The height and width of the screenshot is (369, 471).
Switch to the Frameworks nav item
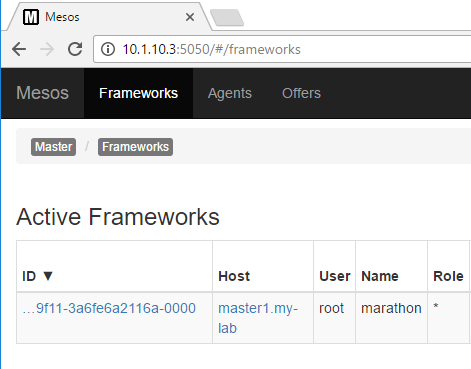[x=138, y=93]
